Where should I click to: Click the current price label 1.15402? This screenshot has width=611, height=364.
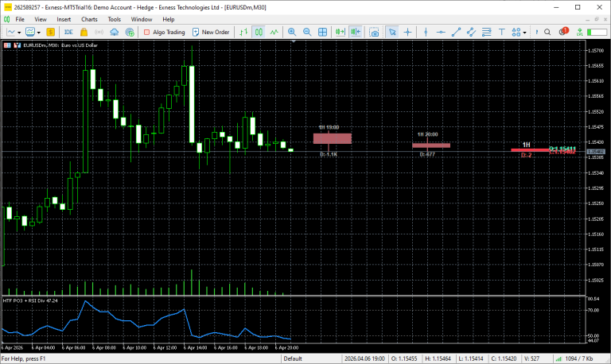(596, 152)
